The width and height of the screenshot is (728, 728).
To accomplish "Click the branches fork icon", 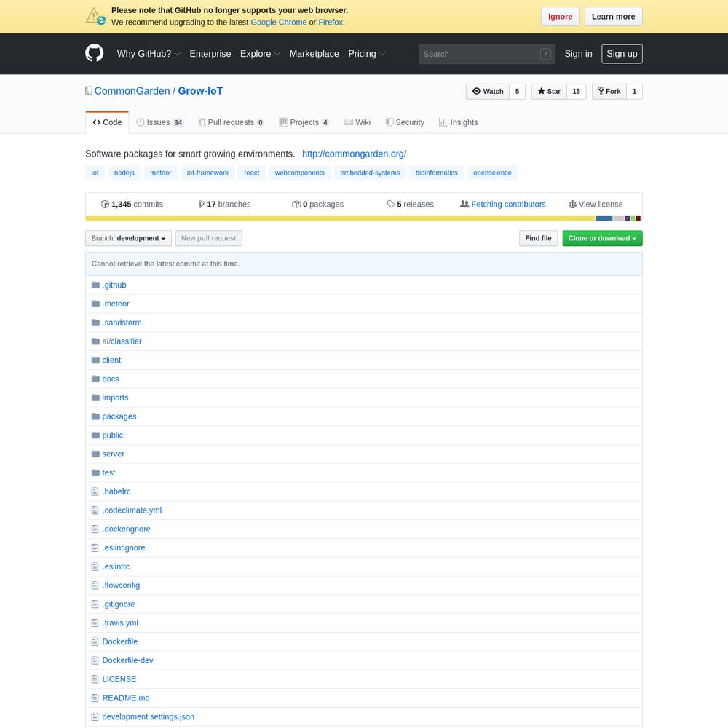I will tap(202, 205).
